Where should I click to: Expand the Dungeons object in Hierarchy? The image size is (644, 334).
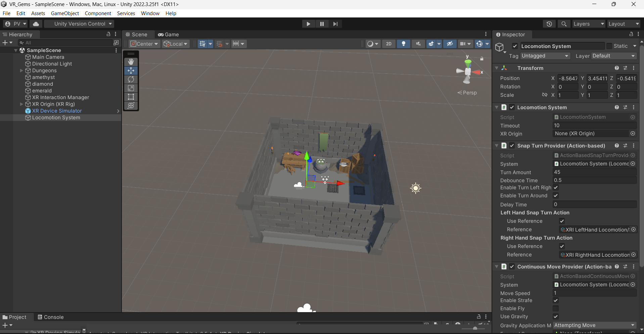21,71
